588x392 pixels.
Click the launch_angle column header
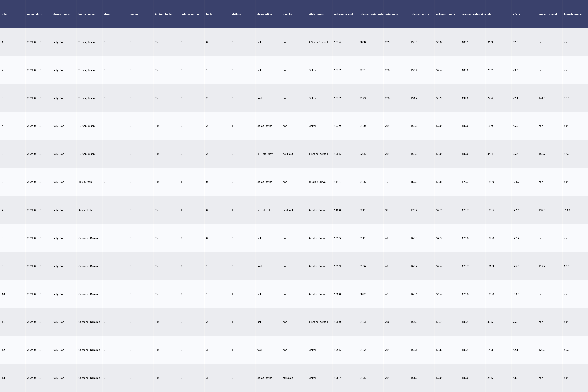point(573,14)
